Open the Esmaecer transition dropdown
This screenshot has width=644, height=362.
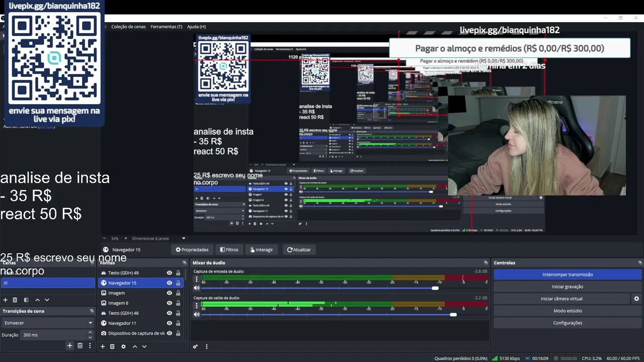pos(48,323)
